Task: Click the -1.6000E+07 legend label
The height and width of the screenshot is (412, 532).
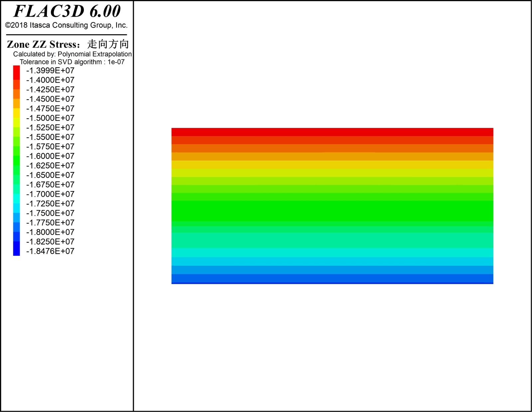Action: (x=50, y=156)
